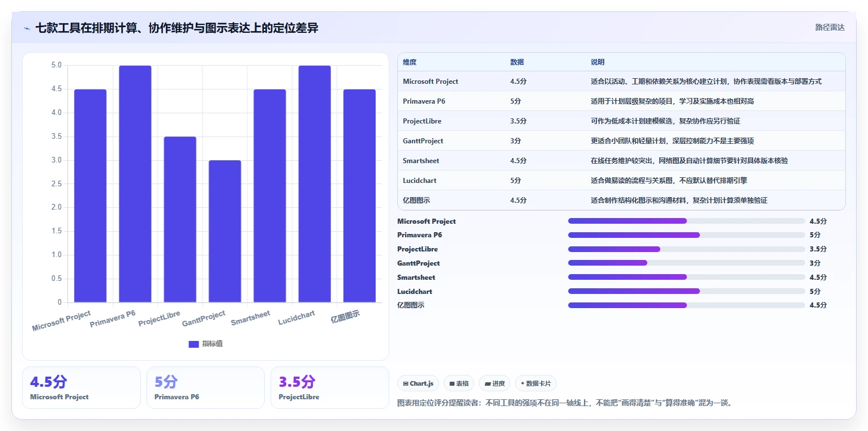Click description starting 适用于计划层级复杂
This screenshot has height=431, width=868.
click(x=672, y=101)
